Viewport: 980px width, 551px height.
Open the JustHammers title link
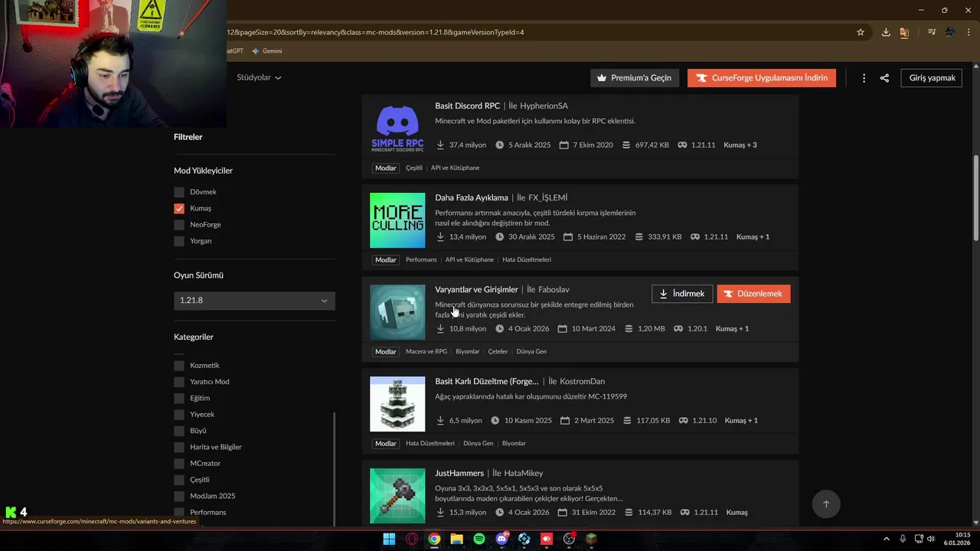click(459, 473)
